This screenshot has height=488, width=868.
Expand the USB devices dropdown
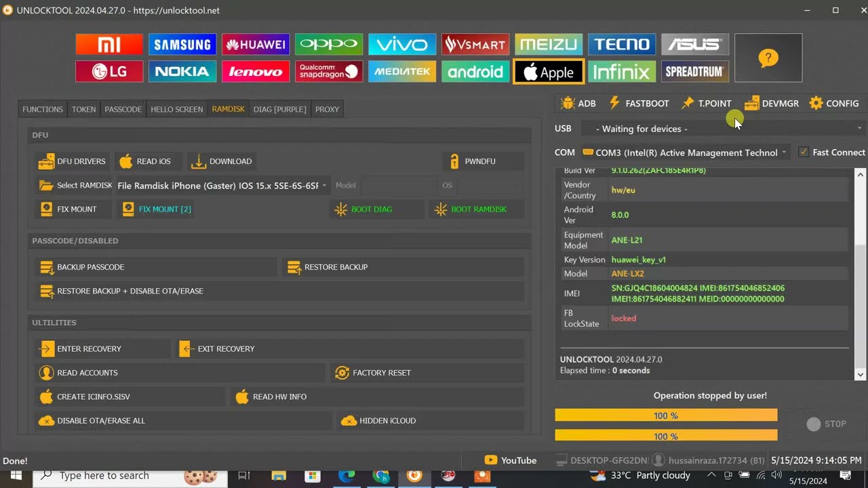723,129
